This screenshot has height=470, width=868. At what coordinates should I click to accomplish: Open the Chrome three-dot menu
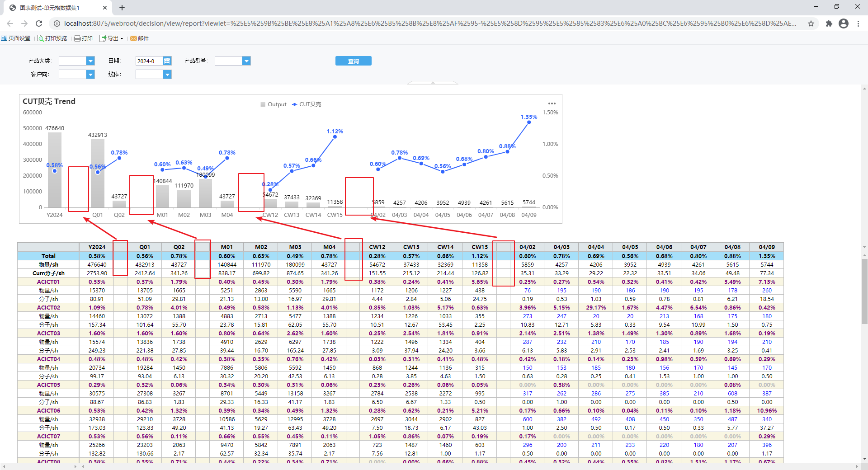coord(858,23)
